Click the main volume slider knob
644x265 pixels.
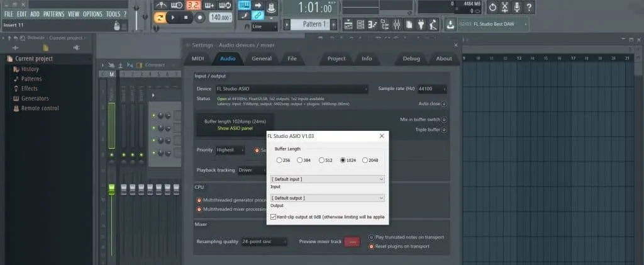click(x=136, y=9)
